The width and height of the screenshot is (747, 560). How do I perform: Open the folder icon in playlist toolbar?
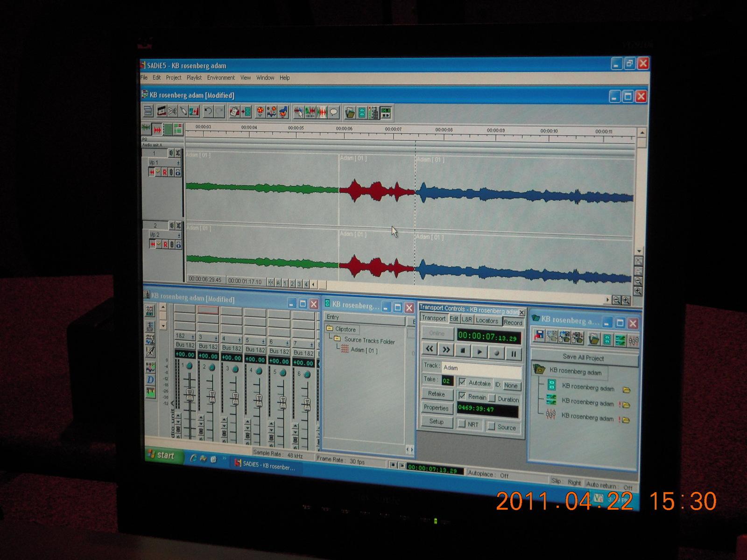350,112
